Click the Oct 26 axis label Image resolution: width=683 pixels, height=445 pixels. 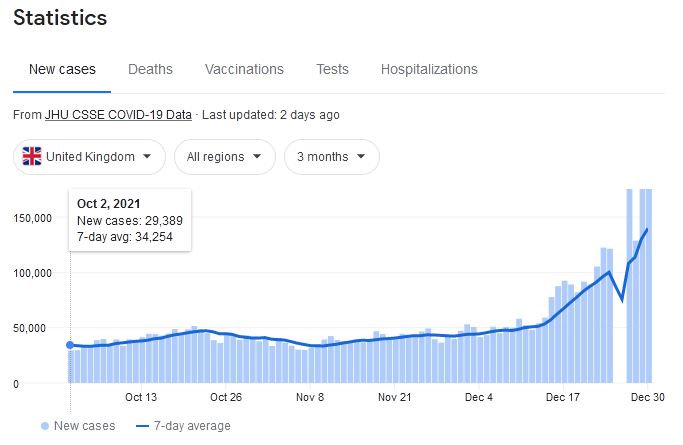coord(226,397)
